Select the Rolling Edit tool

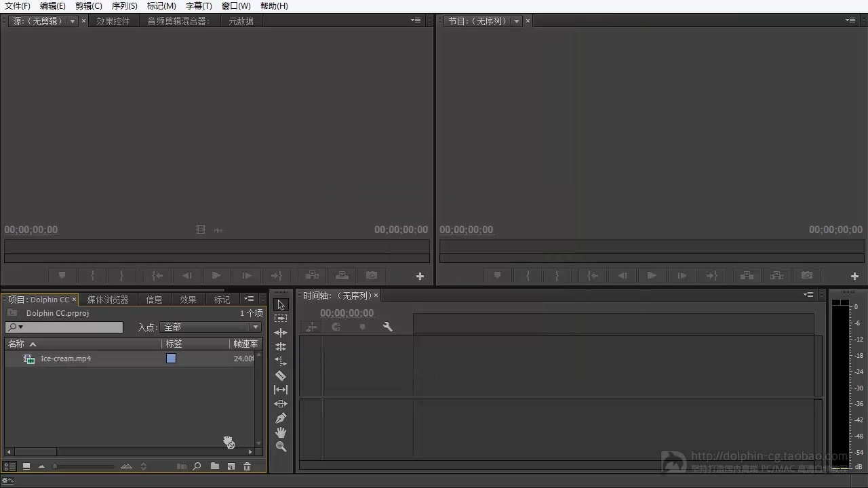(281, 347)
